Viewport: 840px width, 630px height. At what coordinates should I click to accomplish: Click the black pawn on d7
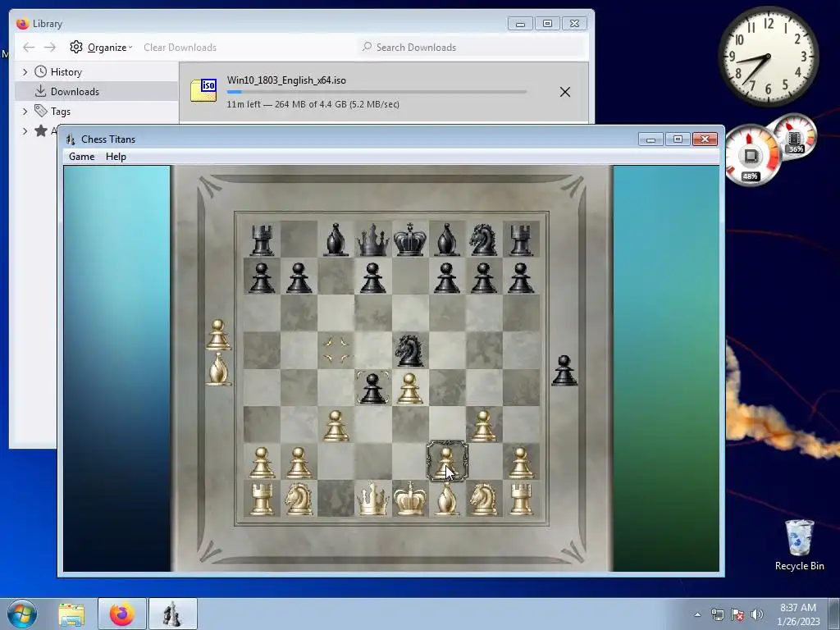click(x=373, y=277)
